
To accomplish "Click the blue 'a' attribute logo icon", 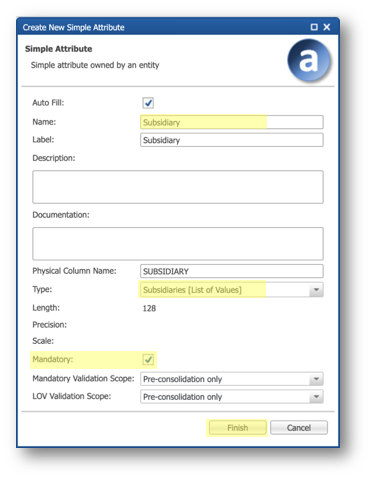I will (309, 60).
